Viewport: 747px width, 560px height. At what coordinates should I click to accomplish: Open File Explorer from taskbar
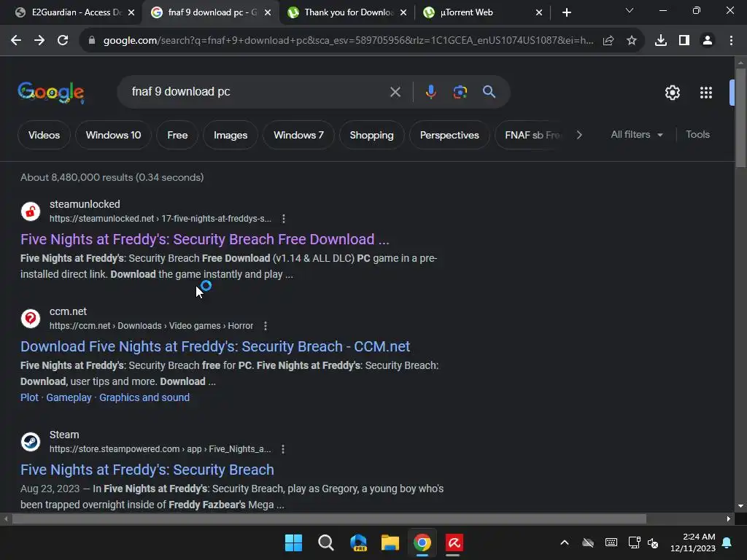point(390,542)
